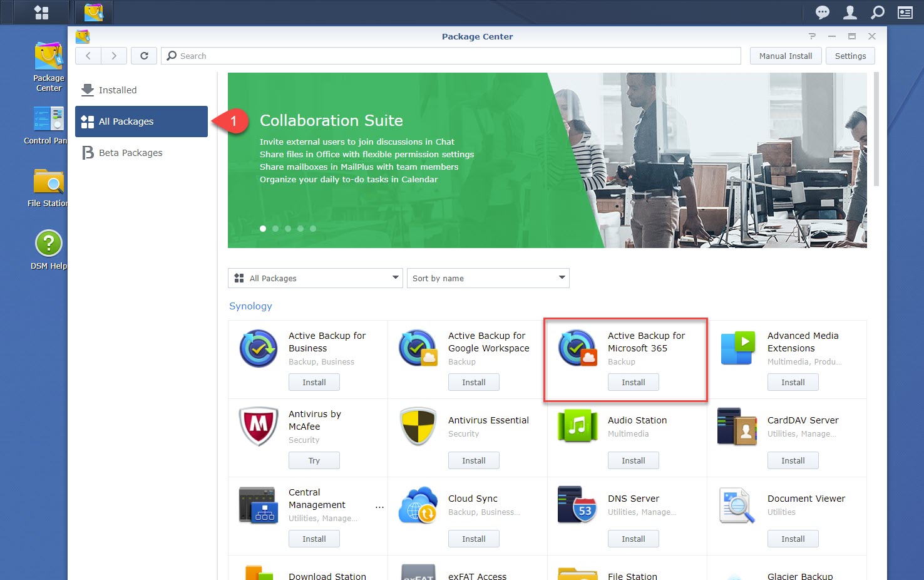Install Antivirus Essential
This screenshot has height=580, width=924.
tap(474, 460)
